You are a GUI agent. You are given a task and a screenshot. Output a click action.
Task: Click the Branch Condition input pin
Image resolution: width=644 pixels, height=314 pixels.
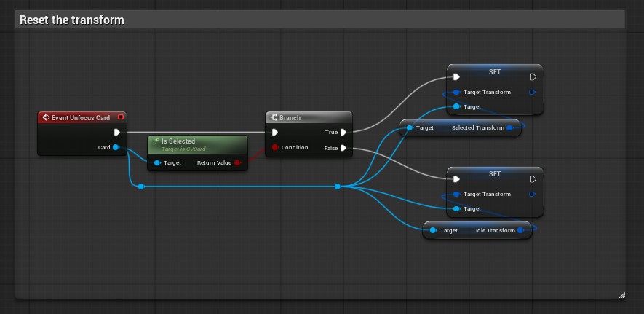click(275, 147)
